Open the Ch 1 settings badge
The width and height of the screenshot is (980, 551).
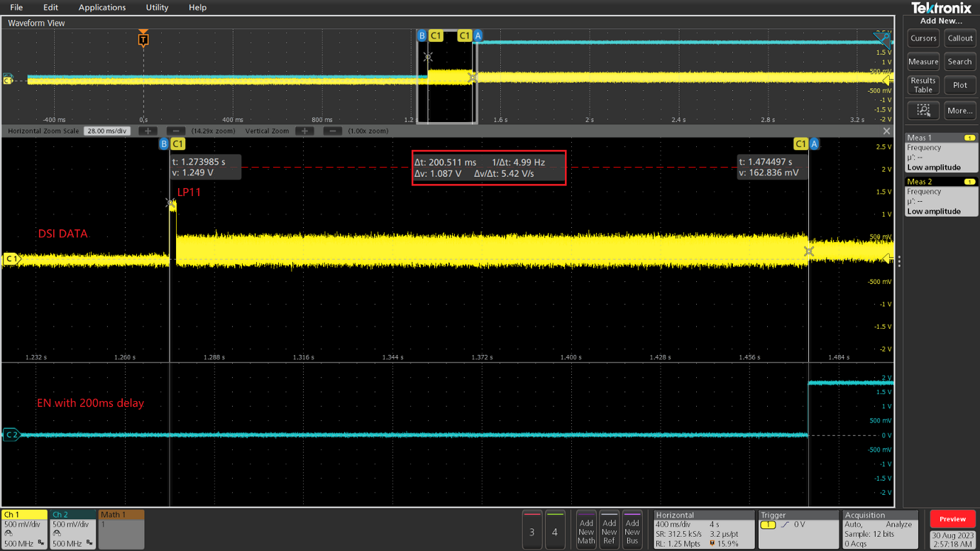(24, 529)
